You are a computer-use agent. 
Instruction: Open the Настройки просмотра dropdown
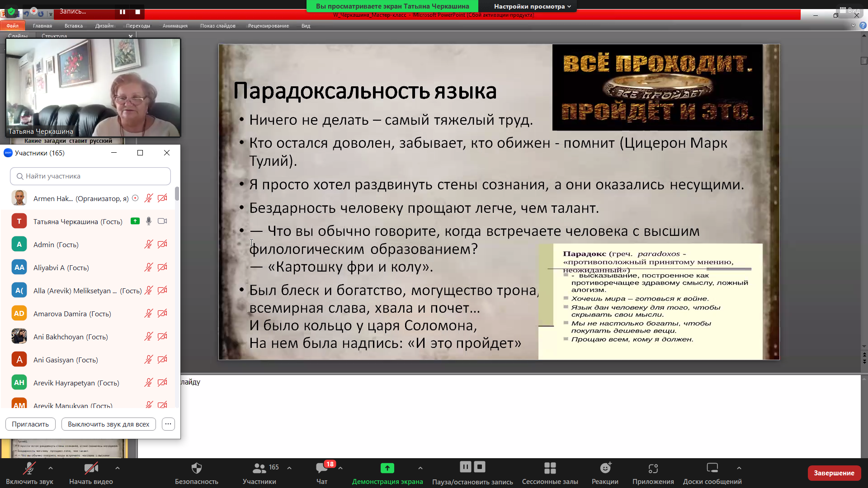point(532,6)
